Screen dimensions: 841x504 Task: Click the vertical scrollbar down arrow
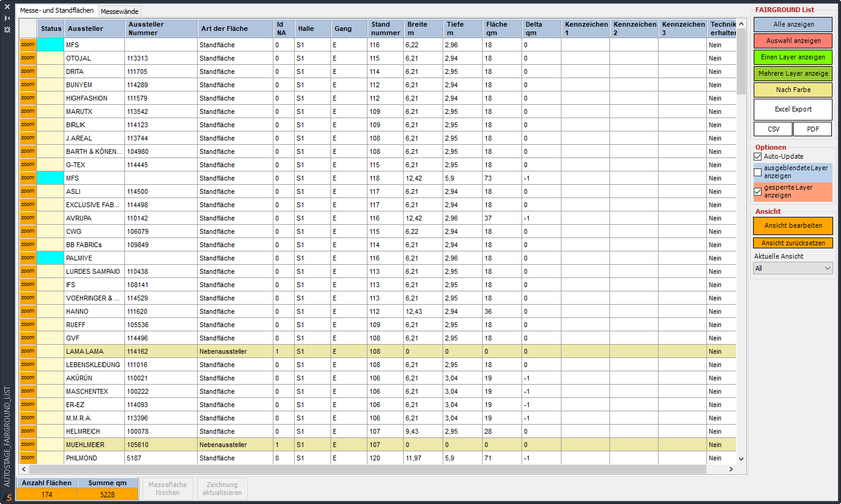click(741, 459)
